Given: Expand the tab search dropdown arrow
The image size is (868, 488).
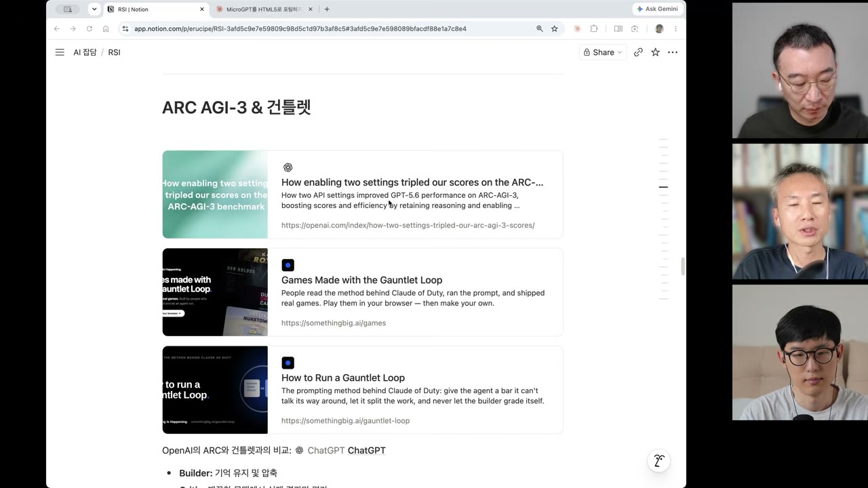Looking at the screenshot, I should [94, 9].
